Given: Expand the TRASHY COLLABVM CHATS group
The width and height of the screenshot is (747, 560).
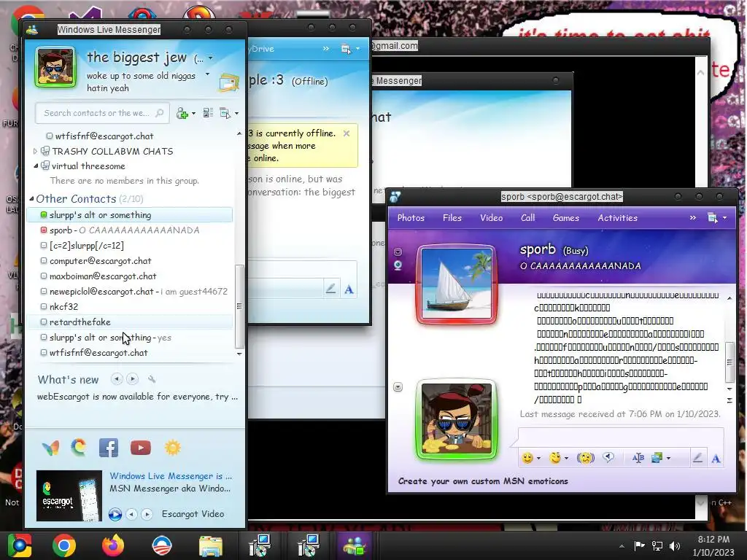Looking at the screenshot, I should pyautogui.click(x=35, y=151).
